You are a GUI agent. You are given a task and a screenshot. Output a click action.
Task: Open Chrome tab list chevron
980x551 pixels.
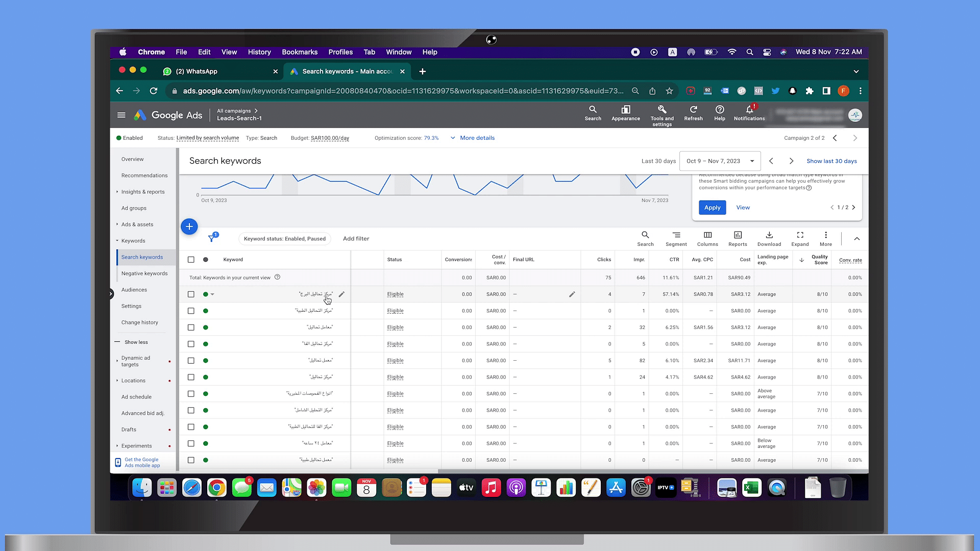point(856,71)
